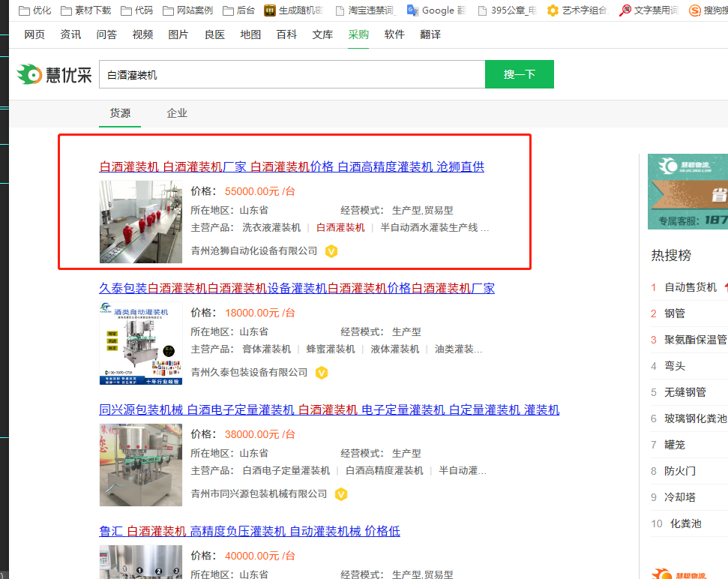Click verified badge next to 青州久泰包装设备有限公司

point(322,373)
